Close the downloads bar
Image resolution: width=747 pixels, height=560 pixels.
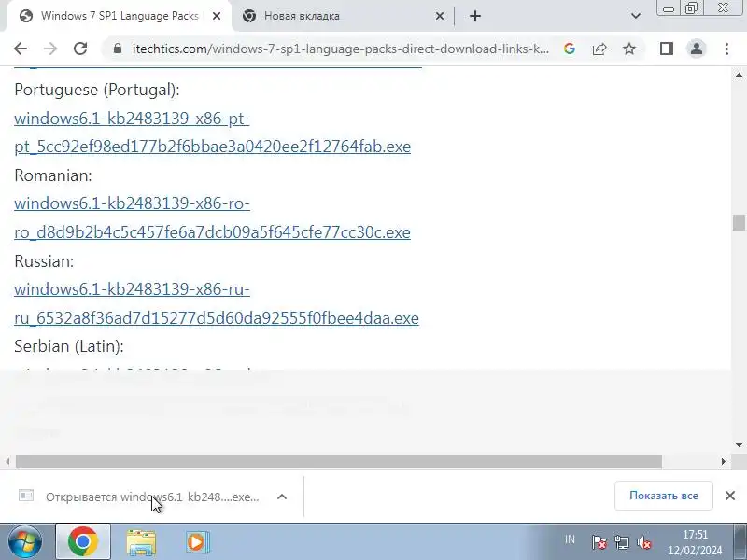click(730, 496)
